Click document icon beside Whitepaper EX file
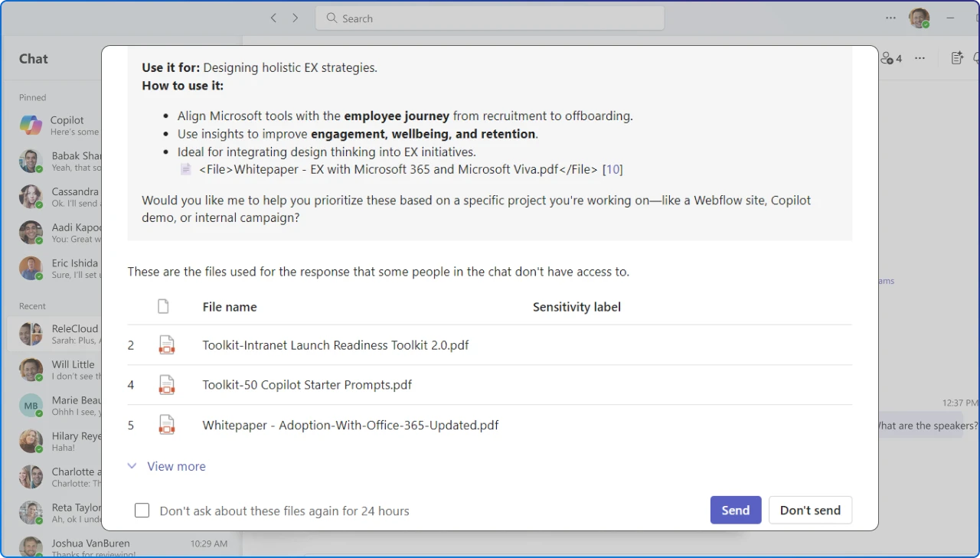The width and height of the screenshot is (980, 558). click(186, 169)
